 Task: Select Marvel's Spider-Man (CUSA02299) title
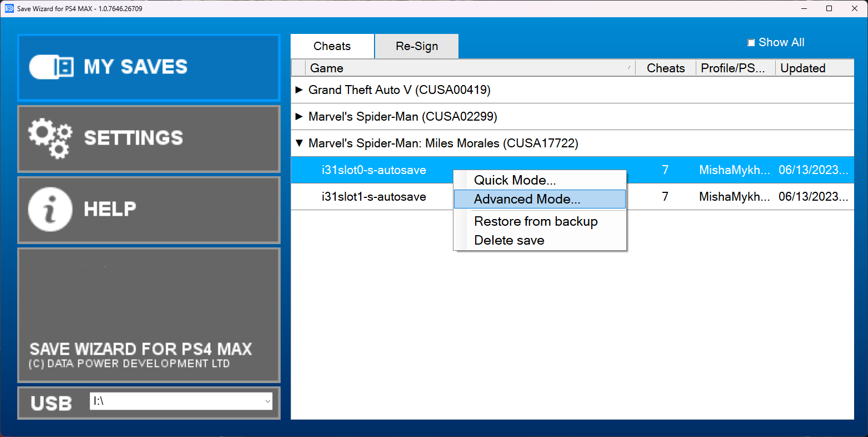click(x=403, y=116)
